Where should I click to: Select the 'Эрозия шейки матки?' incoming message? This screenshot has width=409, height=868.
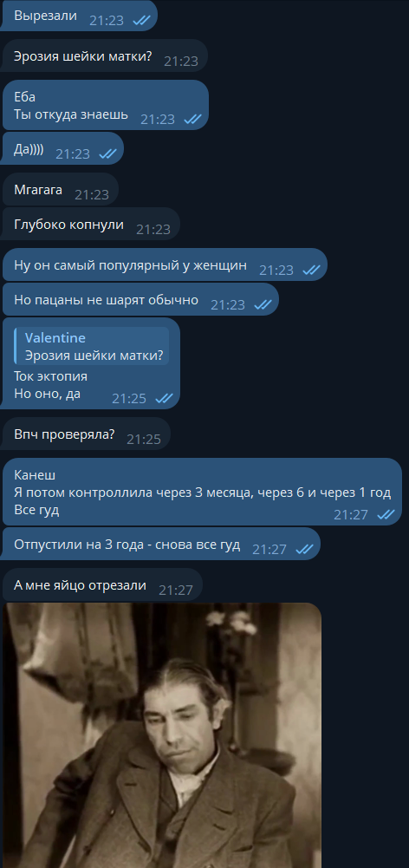tap(105, 55)
